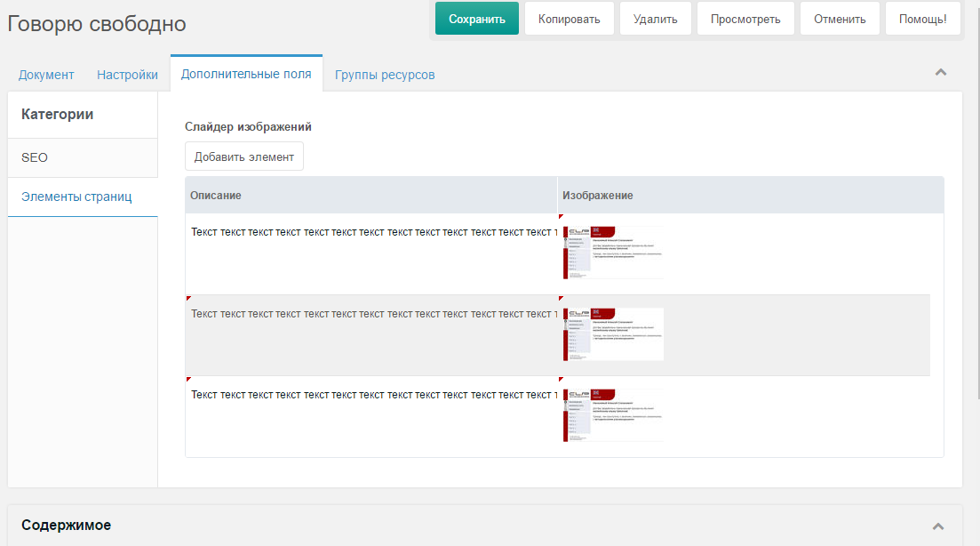Click the second row description text
This screenshot has height=546, width=980.
tap(374, 314)
